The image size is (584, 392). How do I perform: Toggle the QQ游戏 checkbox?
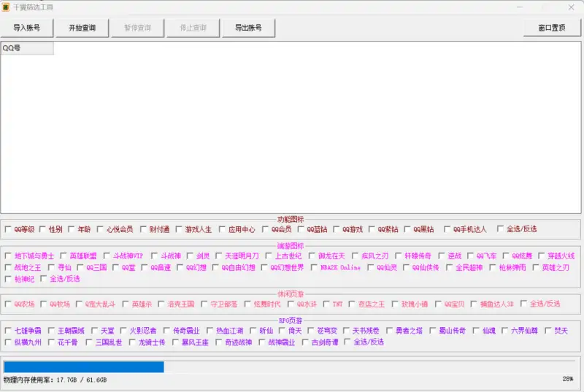[x=337, y=229]
